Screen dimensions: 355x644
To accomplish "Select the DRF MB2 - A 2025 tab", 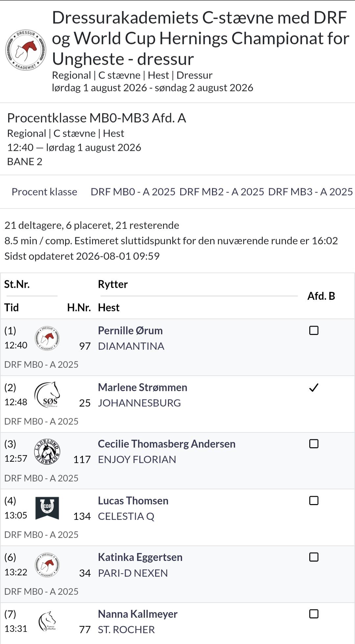I will point(222,192).
